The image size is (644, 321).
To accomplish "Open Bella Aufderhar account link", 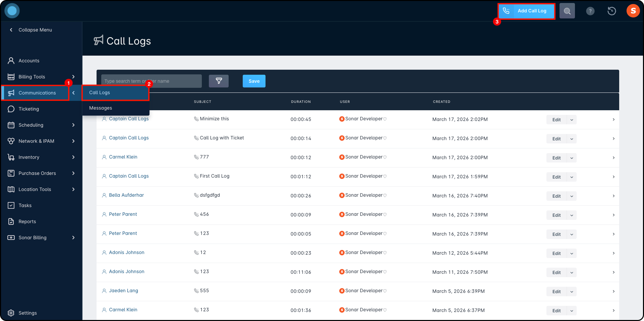I will pos(126,195).
